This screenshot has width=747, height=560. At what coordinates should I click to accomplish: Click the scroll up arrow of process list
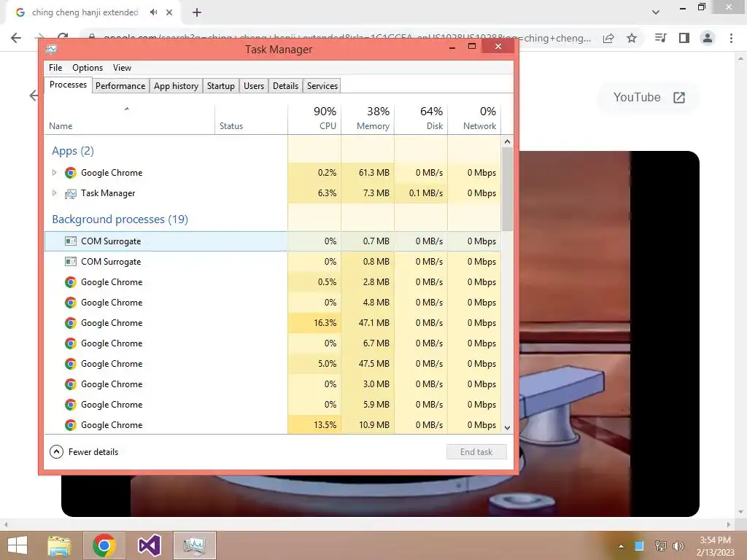click(x=508, y=141)
